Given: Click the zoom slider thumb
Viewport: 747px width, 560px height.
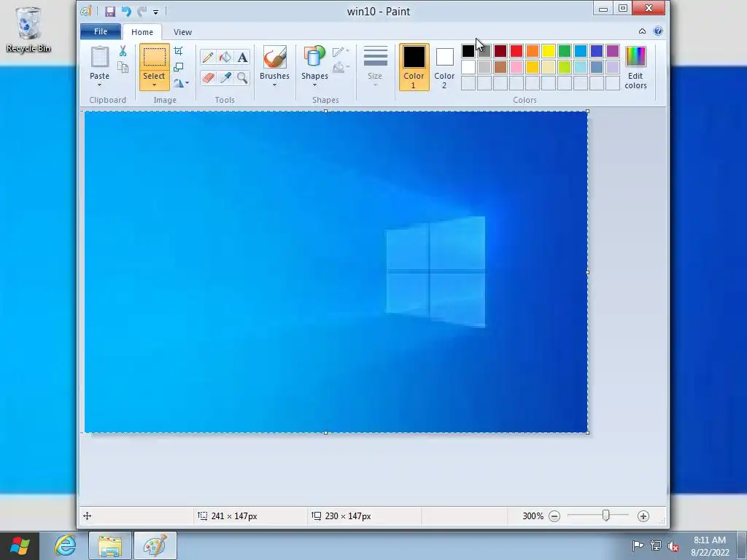Looking at the screenshot, I should (x=605, y=516).
